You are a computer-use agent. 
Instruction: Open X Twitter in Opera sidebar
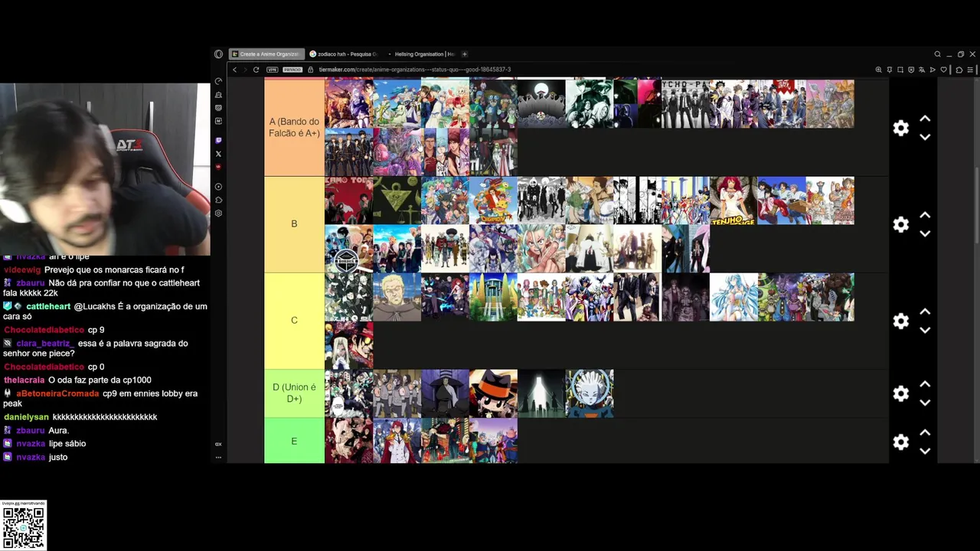(x=218, y=154)
